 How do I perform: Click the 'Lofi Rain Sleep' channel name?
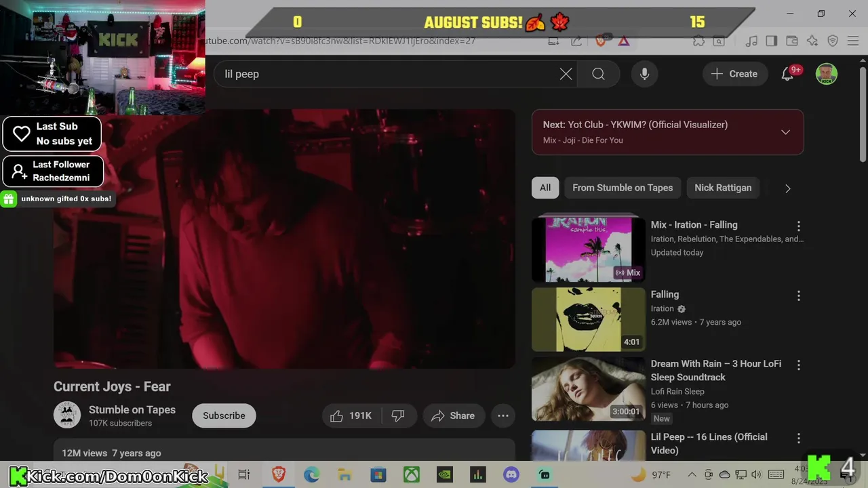click(x=677, y=391)
